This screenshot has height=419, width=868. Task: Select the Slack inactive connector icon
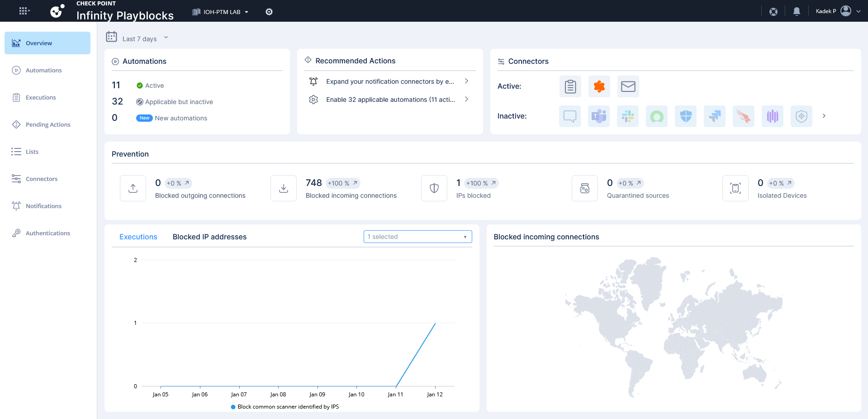point(628,116)
